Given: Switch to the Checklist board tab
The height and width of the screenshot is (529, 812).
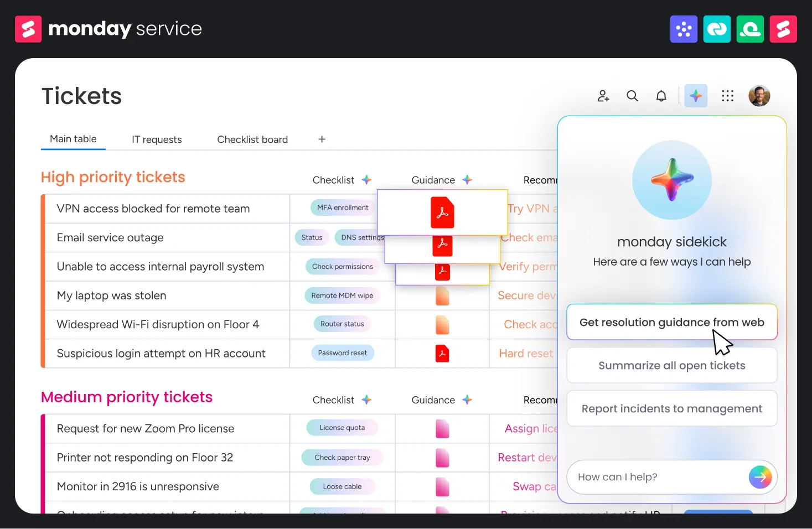Looking at the screenshot, I should coord(252,139).
